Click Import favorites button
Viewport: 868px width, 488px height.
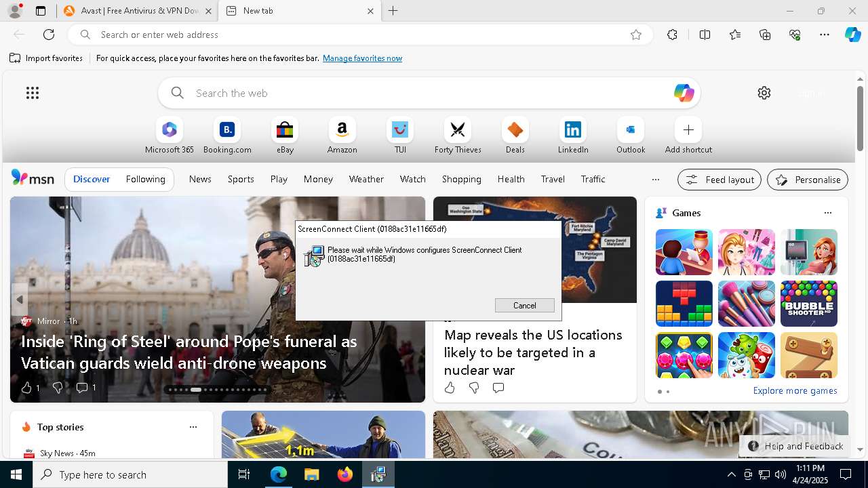46,58
